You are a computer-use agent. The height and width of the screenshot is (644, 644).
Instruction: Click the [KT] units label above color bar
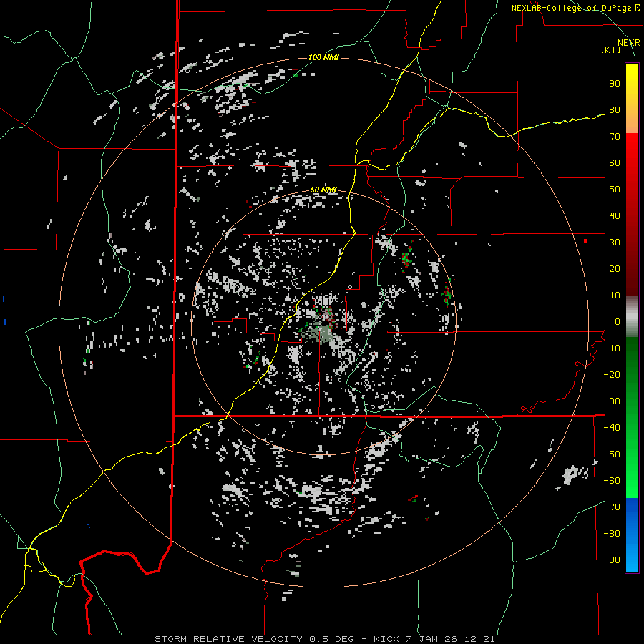[x=611, y=49]
